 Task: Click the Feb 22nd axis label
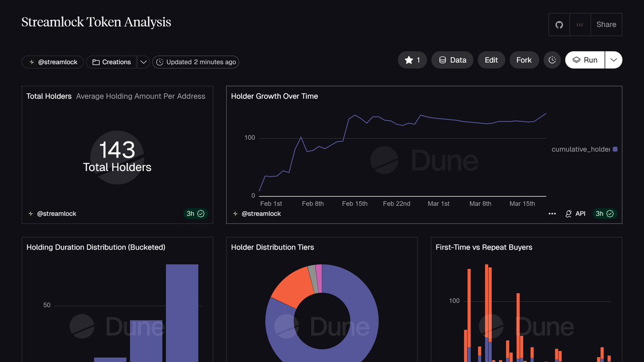(x=397, y=204)
